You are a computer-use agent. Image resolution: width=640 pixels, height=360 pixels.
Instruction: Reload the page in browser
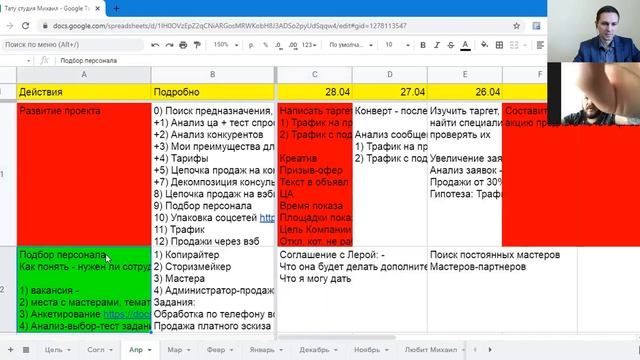click(x=25, y=26)
